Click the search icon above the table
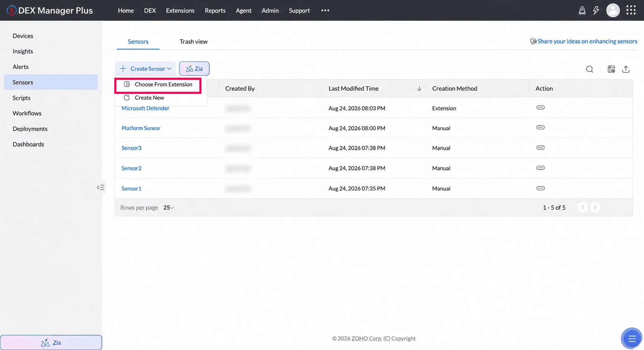This screenshot has height=350, width=644. point(589,69)
